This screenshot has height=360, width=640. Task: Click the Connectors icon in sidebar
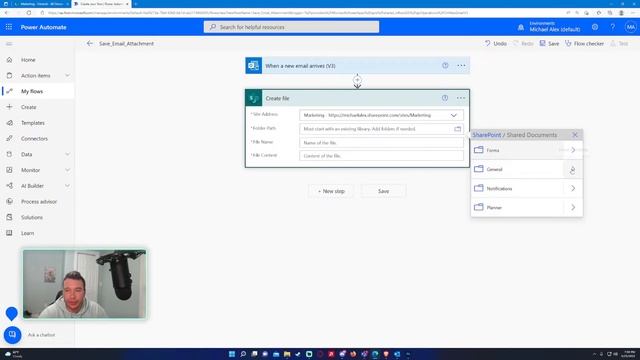(9, 138)
